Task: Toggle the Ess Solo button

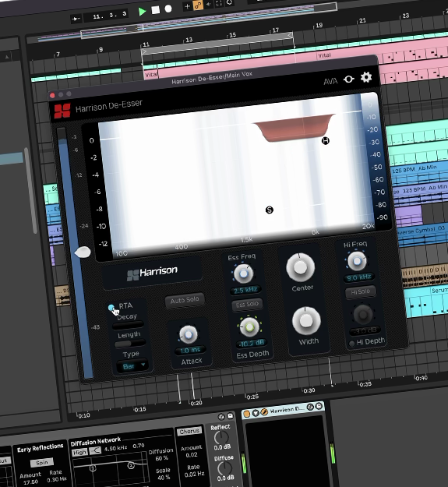Action: tap(247, 305)
